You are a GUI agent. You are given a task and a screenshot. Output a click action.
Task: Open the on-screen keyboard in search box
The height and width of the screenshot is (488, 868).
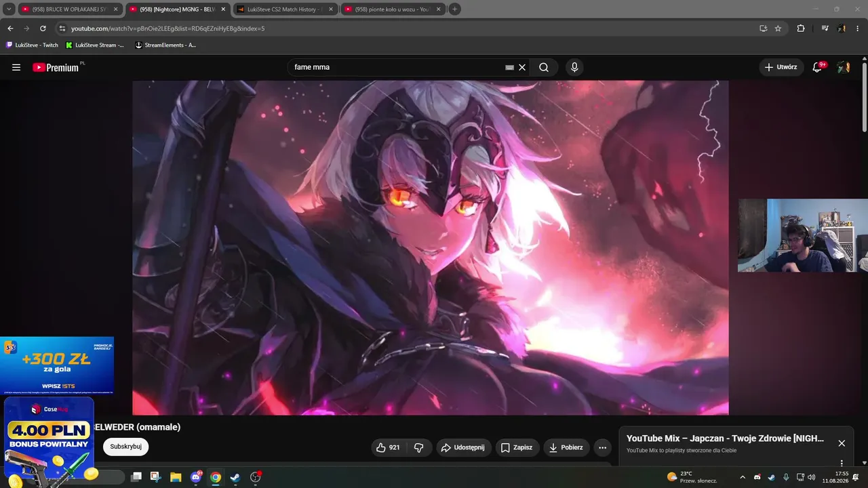(x=510, y=67)
